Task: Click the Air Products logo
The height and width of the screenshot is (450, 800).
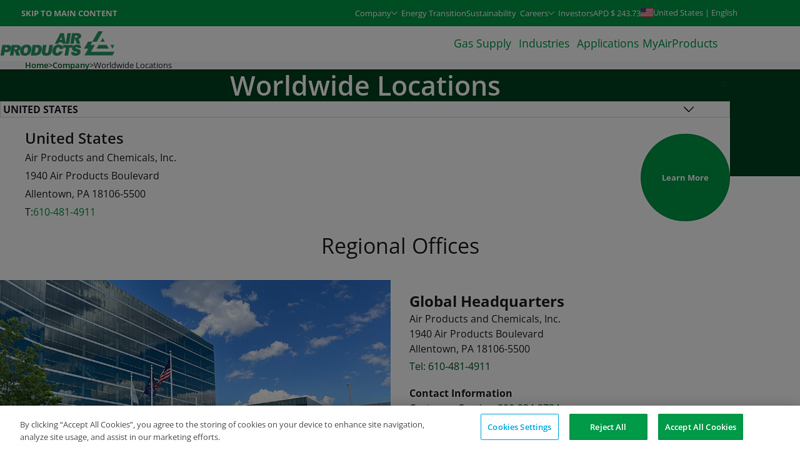Action: pyautogui.click(x=57, y=44)
